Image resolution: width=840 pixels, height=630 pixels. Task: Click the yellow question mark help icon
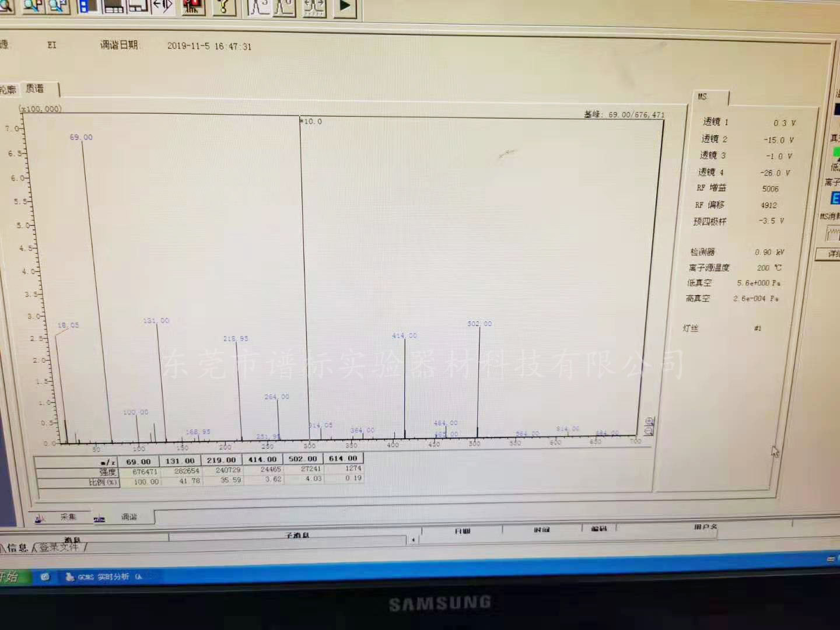(223, 7)
